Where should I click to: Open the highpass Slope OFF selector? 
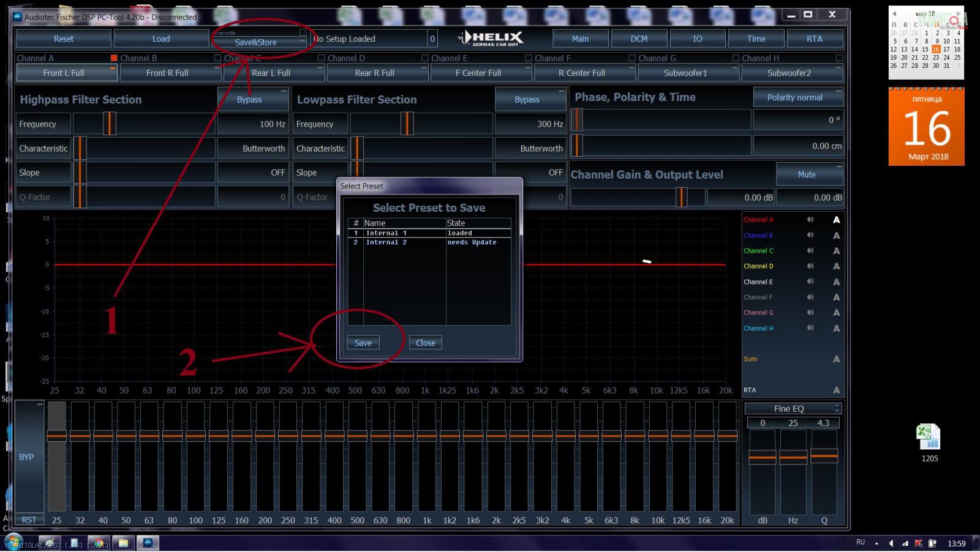[253, 173]
